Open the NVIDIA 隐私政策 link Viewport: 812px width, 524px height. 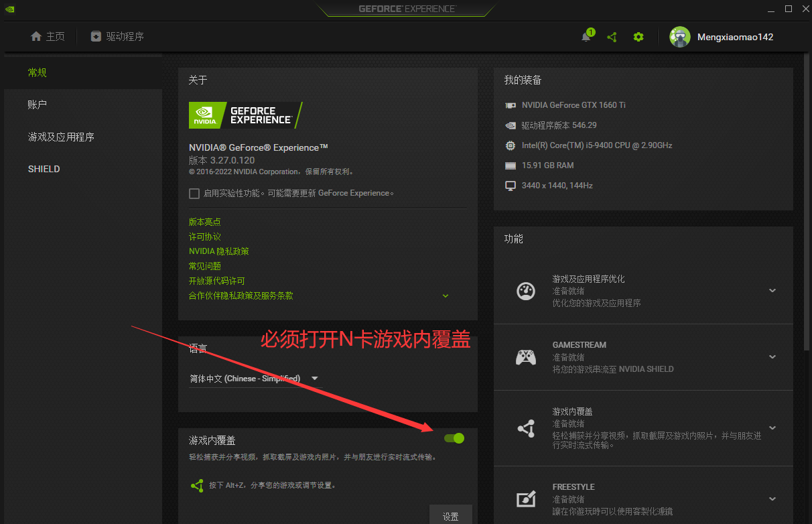tap(219, 251)
